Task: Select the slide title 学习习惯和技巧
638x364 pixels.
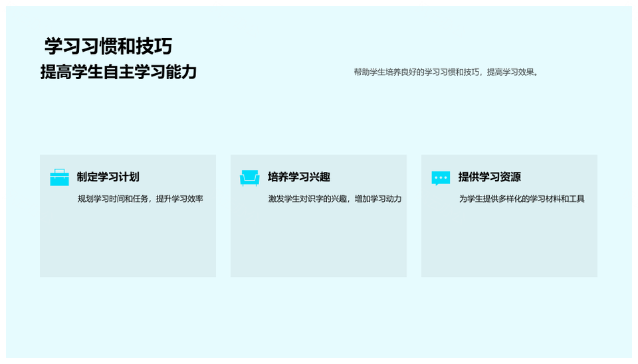Action: point(108,46)
